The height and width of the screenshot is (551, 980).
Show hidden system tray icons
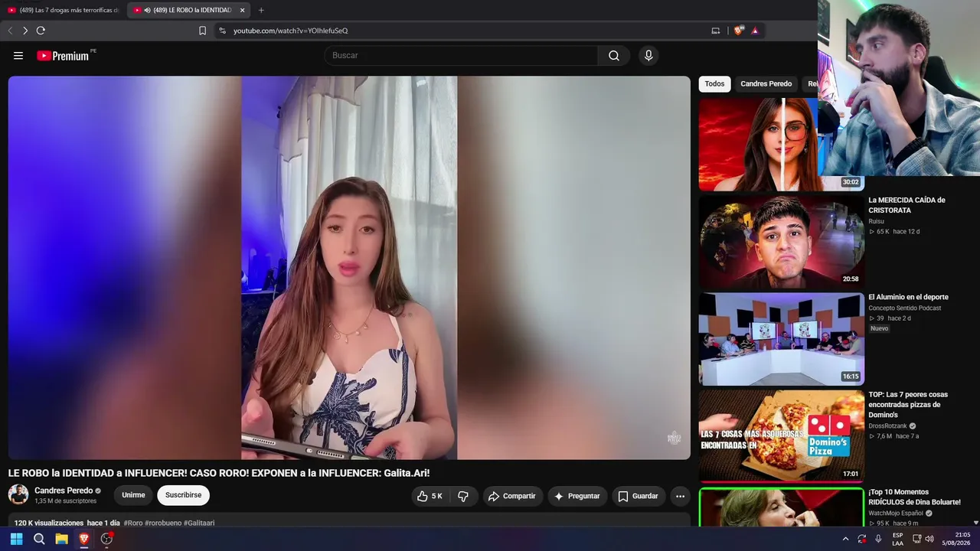[845, 539]
